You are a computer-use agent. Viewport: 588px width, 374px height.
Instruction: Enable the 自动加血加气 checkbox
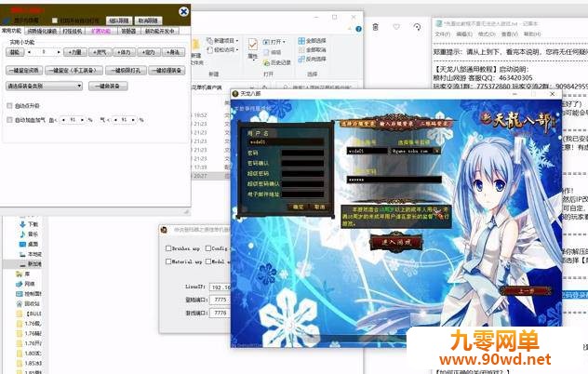click(9, 120)
